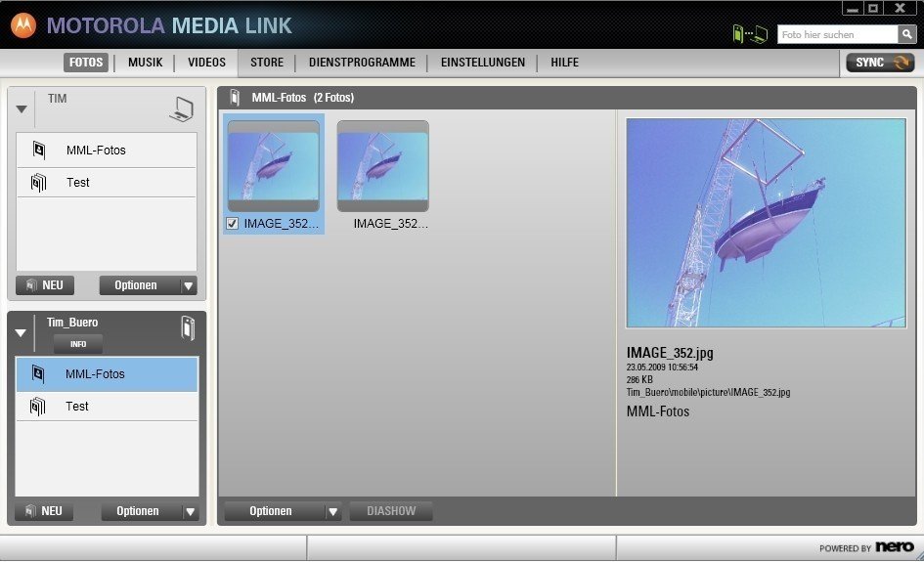Click the 286 KB size text
The image size is (924, 562).
pos(639,380)
